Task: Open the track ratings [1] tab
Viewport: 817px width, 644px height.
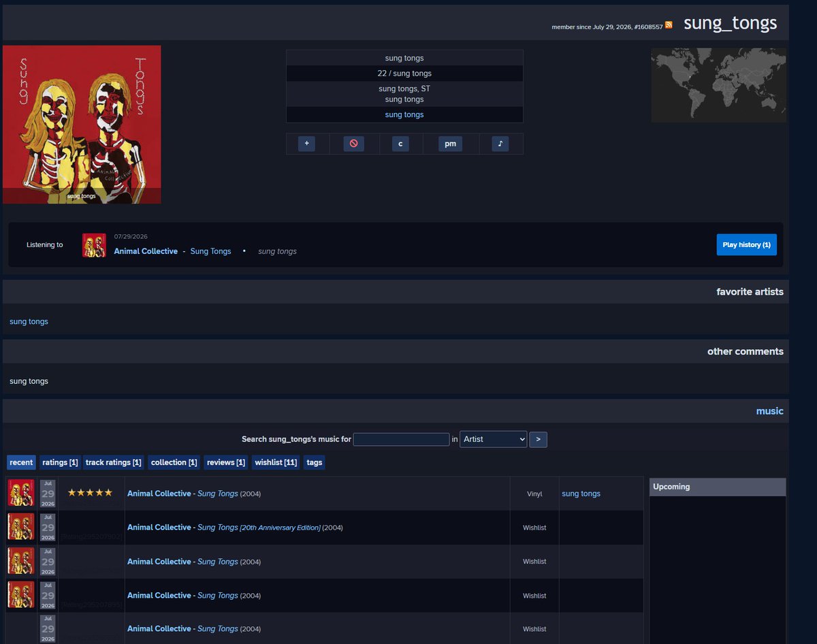Action: point(114,462)
